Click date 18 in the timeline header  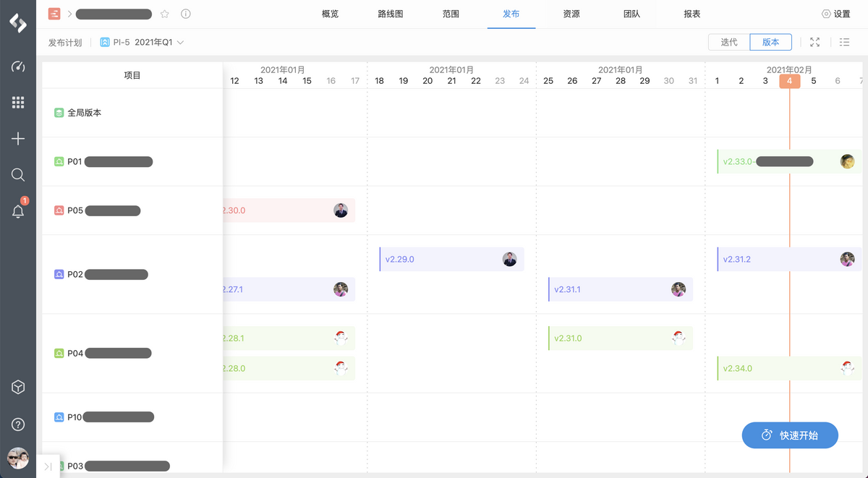point(379,81)
